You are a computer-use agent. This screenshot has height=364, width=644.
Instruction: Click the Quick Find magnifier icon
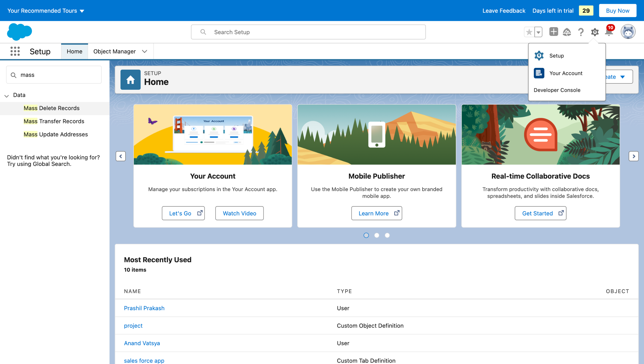pos(14,75)
